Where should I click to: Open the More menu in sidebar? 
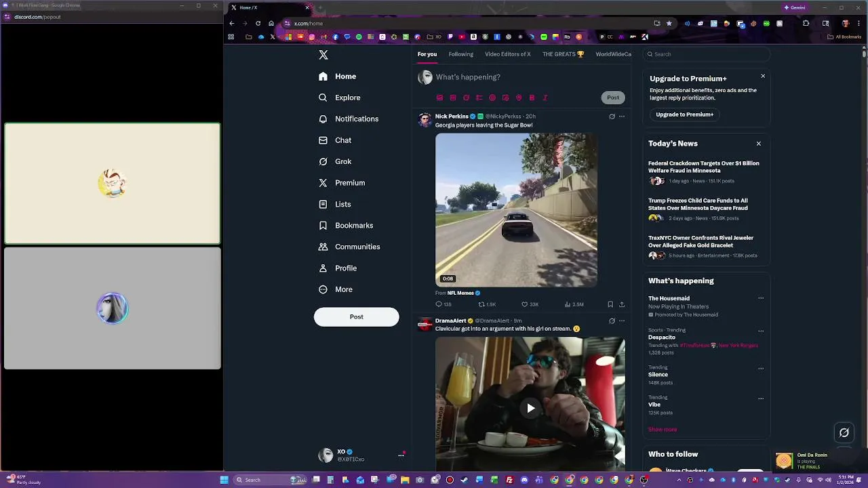(336, 289)
